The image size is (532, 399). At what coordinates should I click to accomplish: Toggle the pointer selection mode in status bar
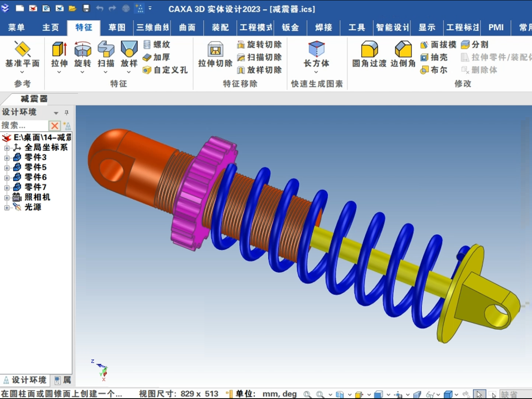point(480,394)
